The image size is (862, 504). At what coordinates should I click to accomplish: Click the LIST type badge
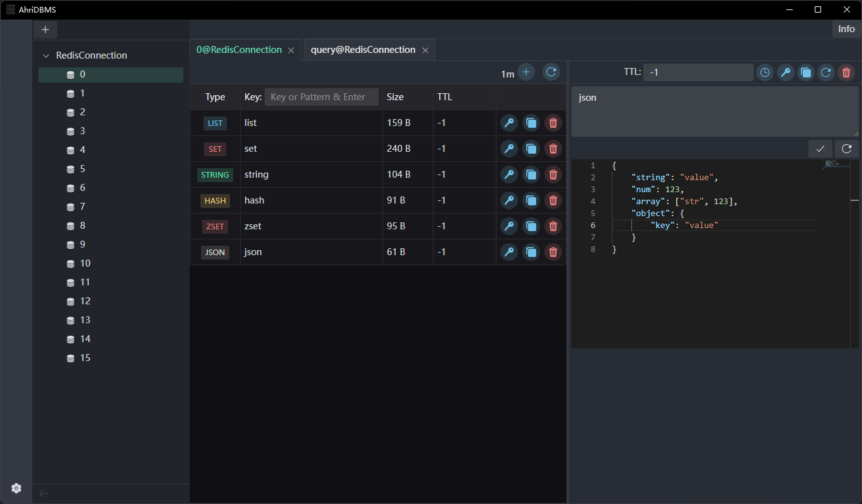coord(215,123)
